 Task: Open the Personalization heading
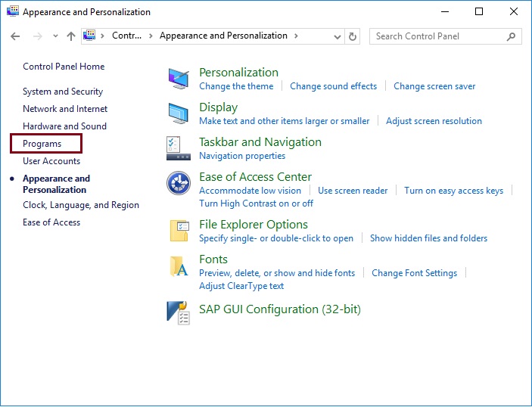click(x=238, y=72)
